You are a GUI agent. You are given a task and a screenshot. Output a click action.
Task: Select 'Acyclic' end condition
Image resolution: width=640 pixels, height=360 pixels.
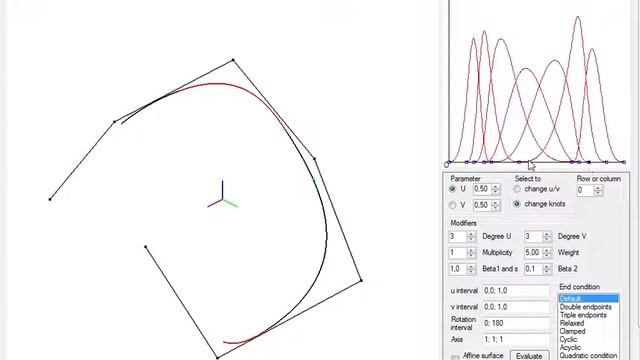tap(589, 348)
